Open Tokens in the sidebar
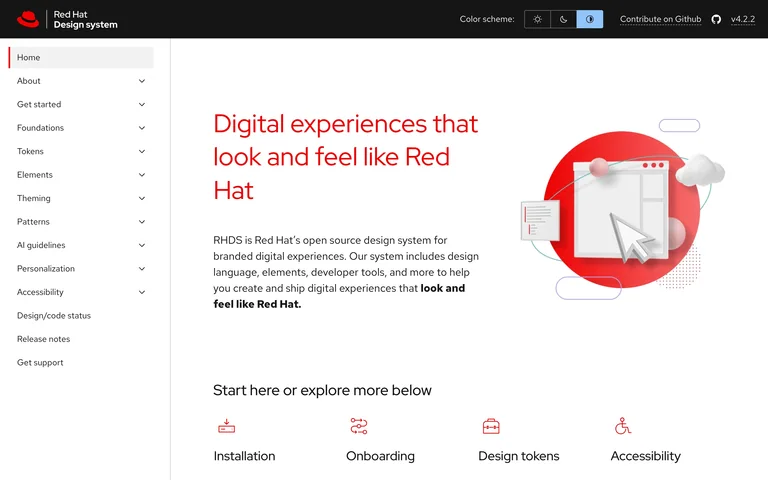768x480 pixels. [30, 151]
